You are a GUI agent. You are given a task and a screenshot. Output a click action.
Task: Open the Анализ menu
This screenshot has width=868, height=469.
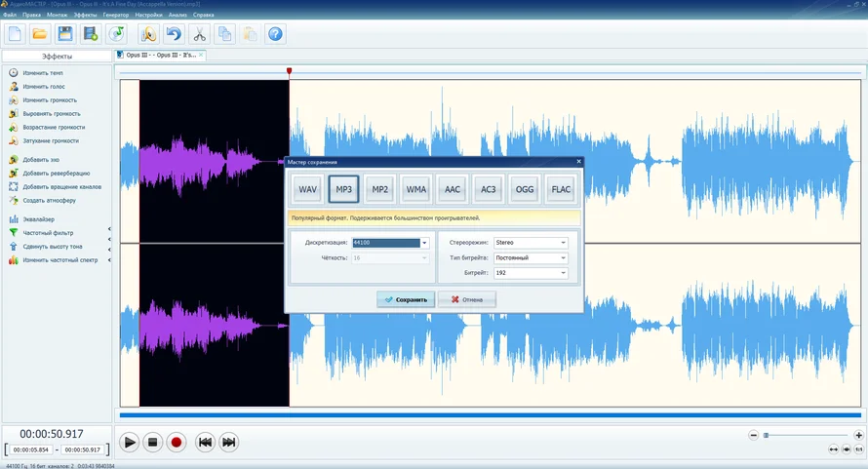coord(178,15)
